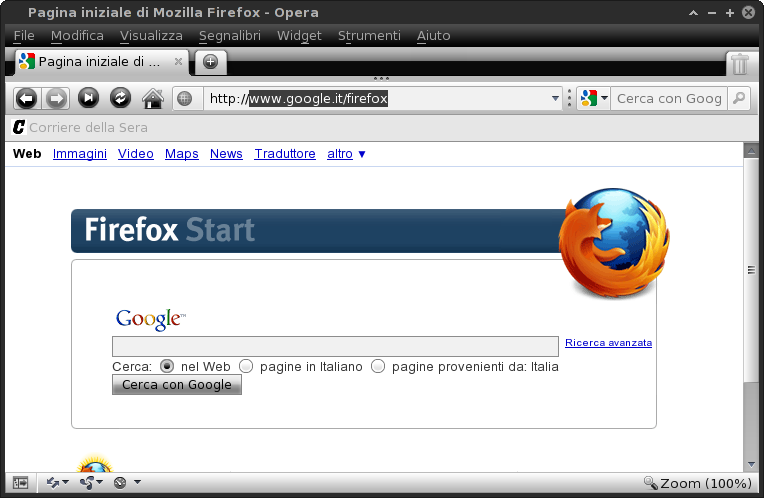Click the 'Cerca con Google' button
Screen dimensions: 764x498
[x=177, y=385]
